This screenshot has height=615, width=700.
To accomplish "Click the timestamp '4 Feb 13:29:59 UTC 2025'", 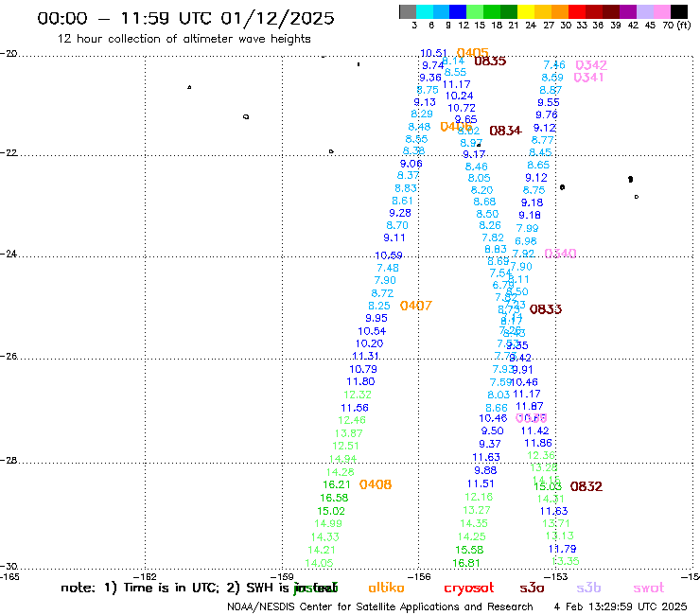I will point(621,606).
